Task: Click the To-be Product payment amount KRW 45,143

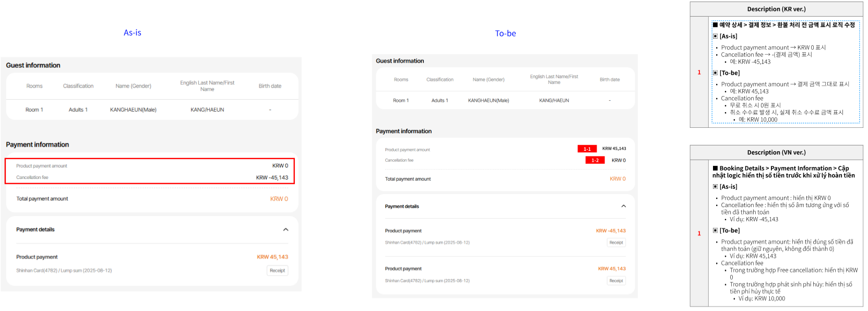Action: point(614,149)
